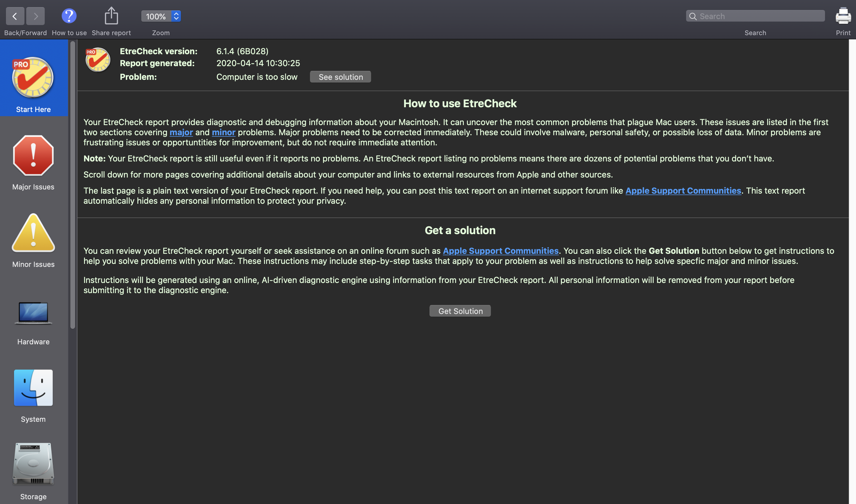Go back with the Back arrow
Viewport: 856px width, 504px height.
[15, 16]
